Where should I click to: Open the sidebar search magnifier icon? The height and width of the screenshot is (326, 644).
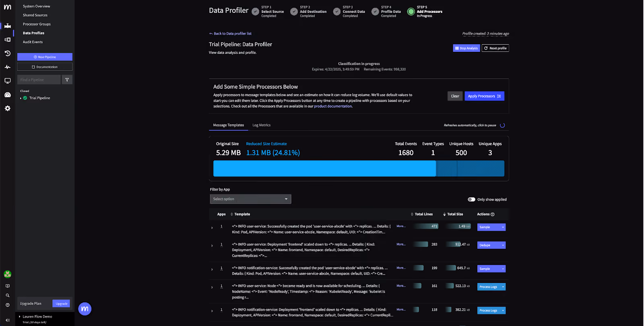coord(8,295)
